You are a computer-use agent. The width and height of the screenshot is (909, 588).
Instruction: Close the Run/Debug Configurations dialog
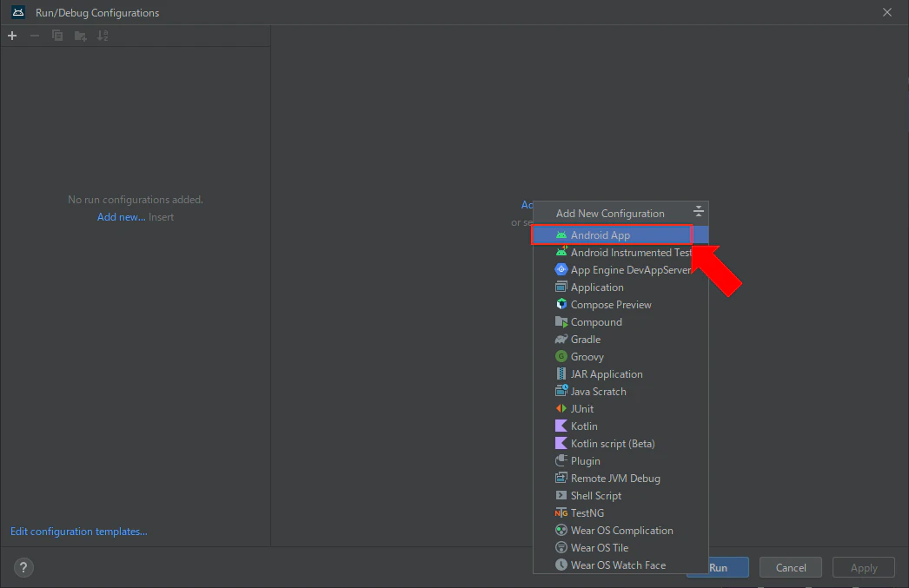pos(887,12)
